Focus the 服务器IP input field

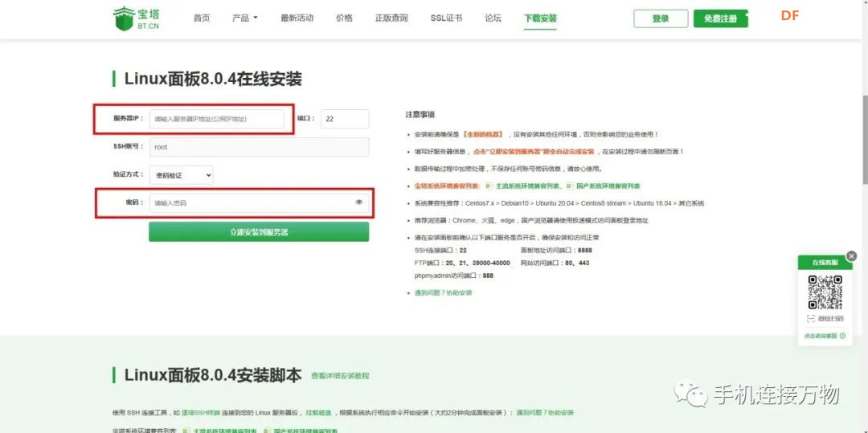coord(216,119)
